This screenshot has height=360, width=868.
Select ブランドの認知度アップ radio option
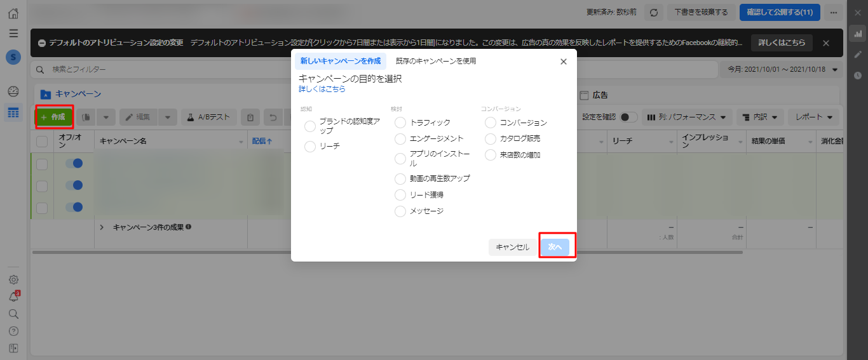[x=310, y=126]
